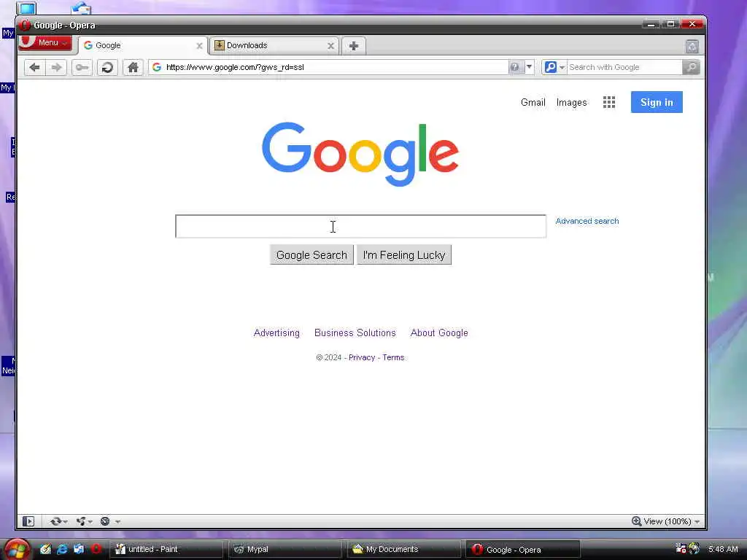747x560 pixels.
Task: Launch first quick launch notepad icon
Action: coord(45,549)
